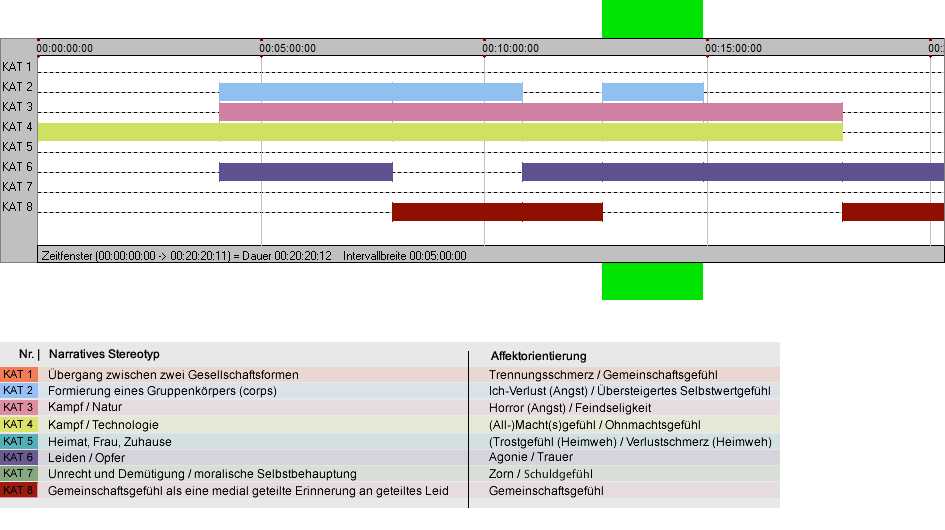The height and width of the screenshot is (530, 945).
Task: Click 'Leiden / Opfer' legend entry
Action: click(x=86, y=458)
